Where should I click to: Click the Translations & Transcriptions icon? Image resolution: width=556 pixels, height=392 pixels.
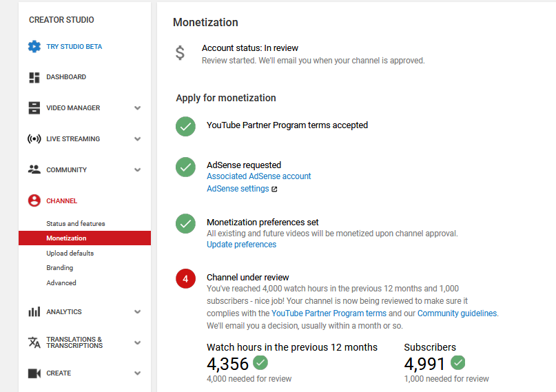pos(34,342)
